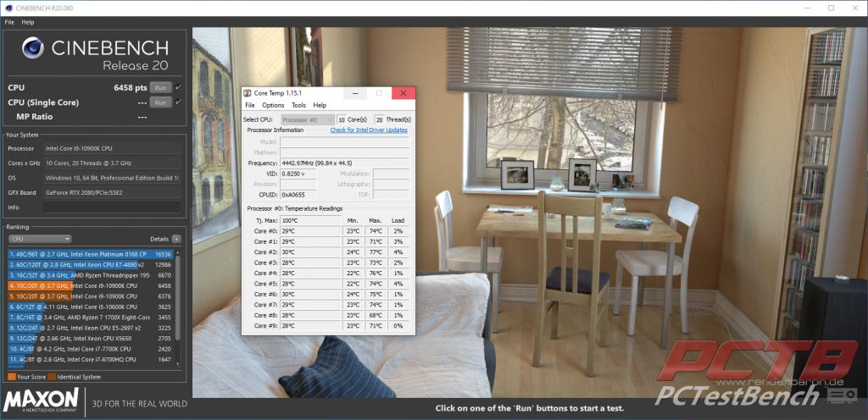Select ranking row AMD Ryzen Threadripper
The height and width of the screenshot is (420, 868).
coord(91,275)
